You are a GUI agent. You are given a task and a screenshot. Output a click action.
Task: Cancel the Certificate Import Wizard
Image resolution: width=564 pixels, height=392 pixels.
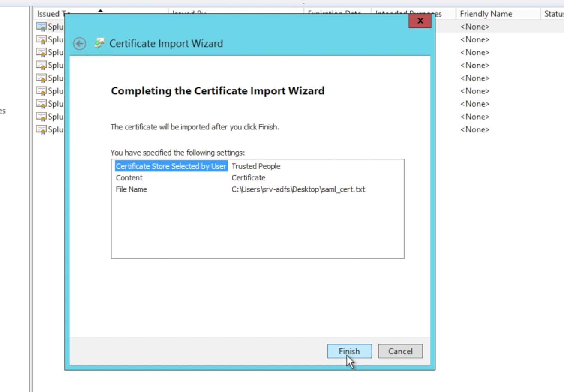tap(400, 351)
